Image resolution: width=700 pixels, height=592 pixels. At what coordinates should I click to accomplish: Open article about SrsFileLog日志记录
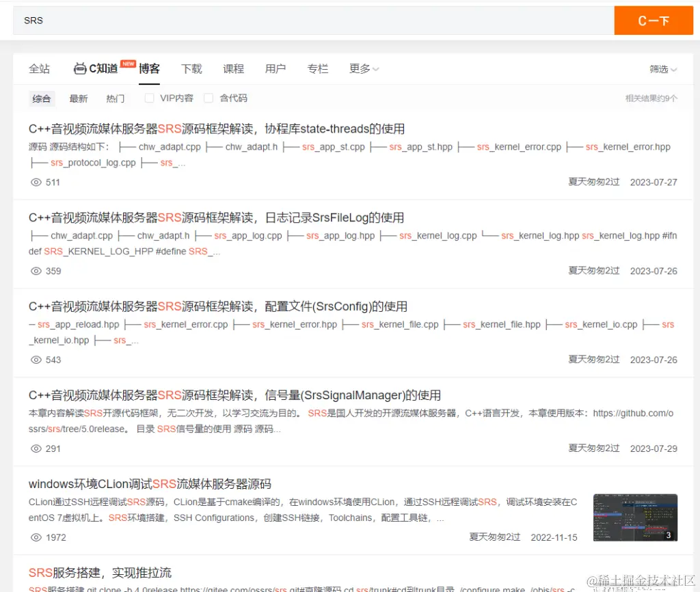(216, 218)
